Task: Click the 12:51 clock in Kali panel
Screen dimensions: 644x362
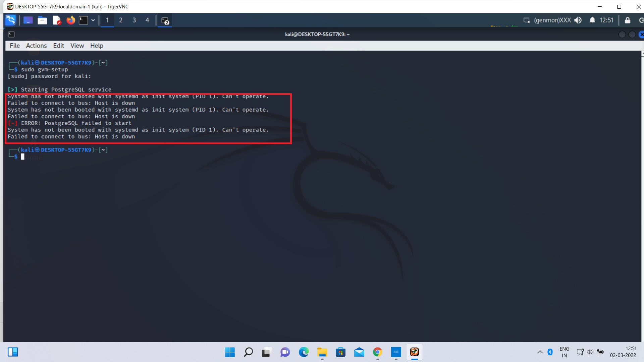Action: pos(606,20)
